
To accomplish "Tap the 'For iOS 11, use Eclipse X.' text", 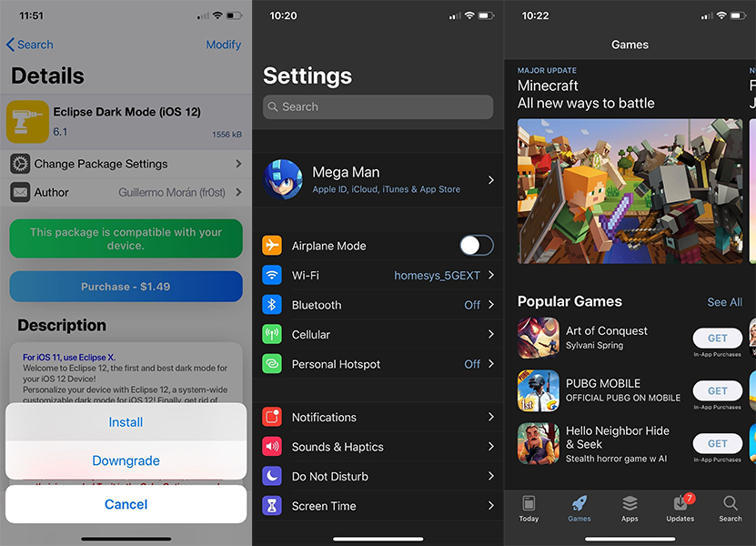I will [69, 358].
